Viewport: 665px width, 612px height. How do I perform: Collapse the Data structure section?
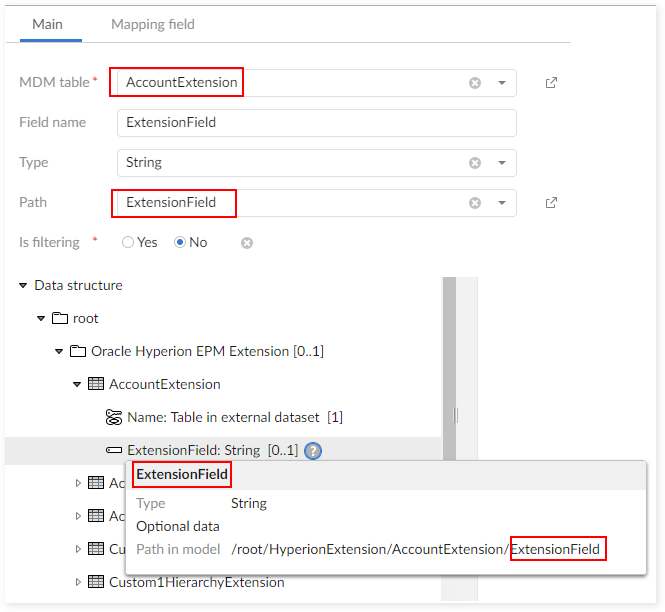click(23, 285)
